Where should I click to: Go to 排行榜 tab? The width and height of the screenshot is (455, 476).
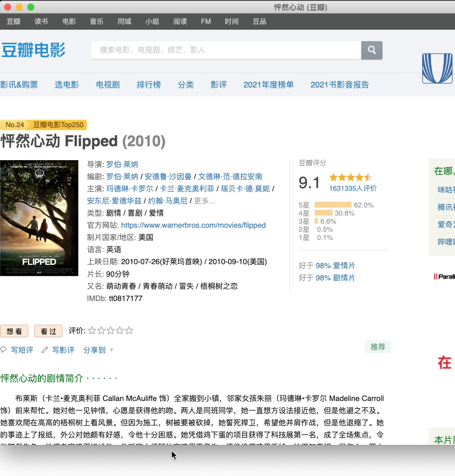(x=149, y=85)
